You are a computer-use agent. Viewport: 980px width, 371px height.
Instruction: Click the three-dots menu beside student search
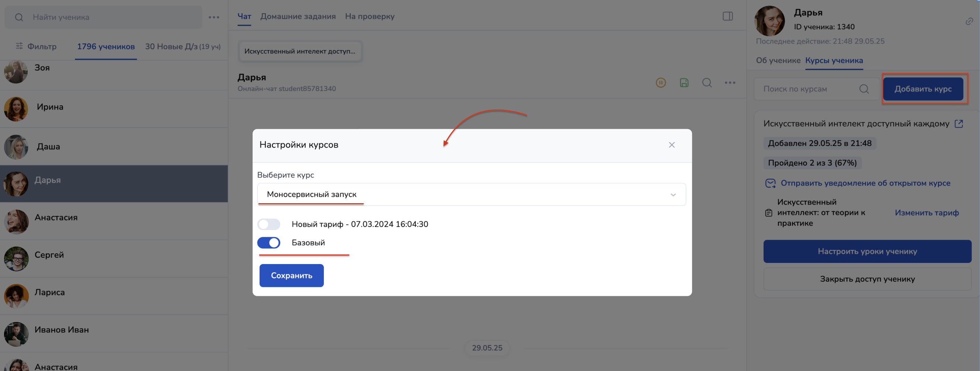coord(214,17)
